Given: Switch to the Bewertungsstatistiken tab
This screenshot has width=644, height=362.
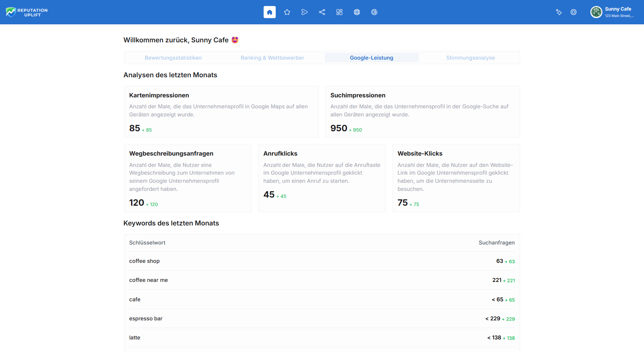Looking at the screenshot, I should click(x=173, y=58).
